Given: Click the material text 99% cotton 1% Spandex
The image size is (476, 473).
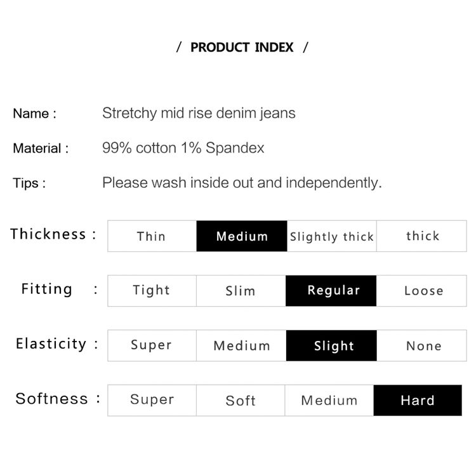Looking at the screenshot, I should (x=183, y=148).
